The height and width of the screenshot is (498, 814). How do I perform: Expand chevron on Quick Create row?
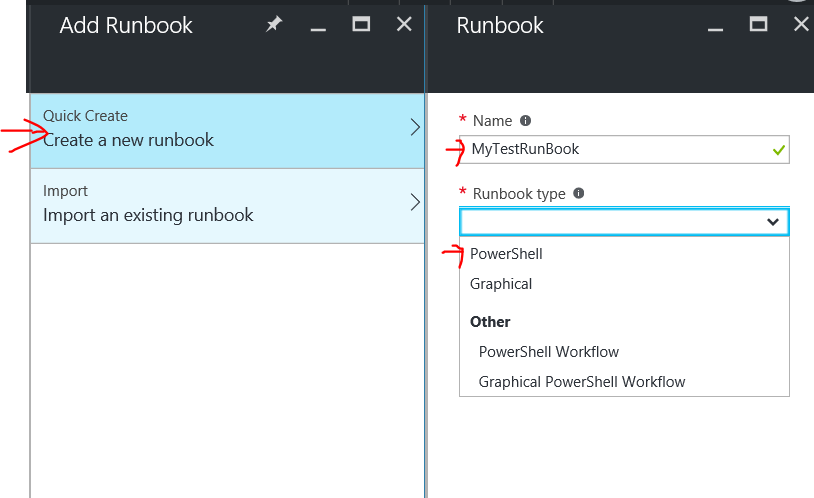coord(415,127)
